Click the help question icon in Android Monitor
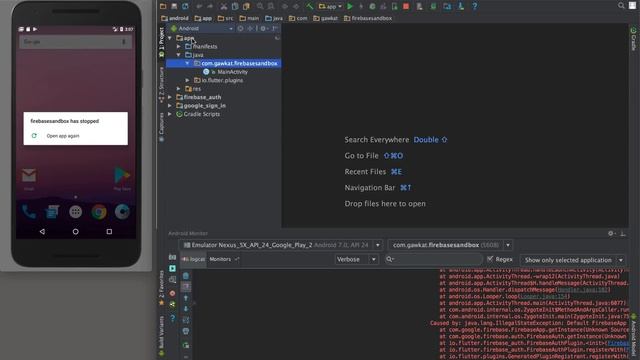 point(173,318)
